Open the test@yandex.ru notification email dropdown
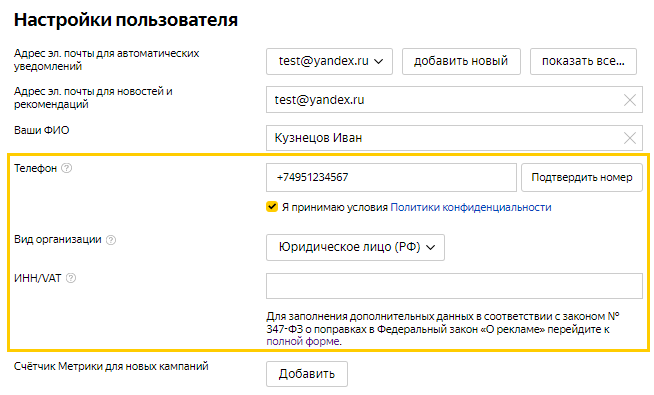The width and height of the screenshot is (654, 395). 330,61
